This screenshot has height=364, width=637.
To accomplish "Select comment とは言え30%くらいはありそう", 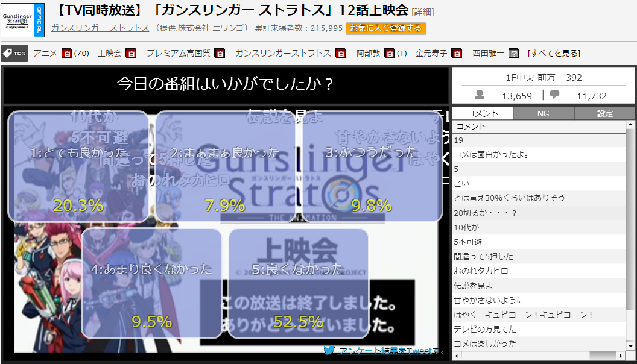I will coord(539,198).
